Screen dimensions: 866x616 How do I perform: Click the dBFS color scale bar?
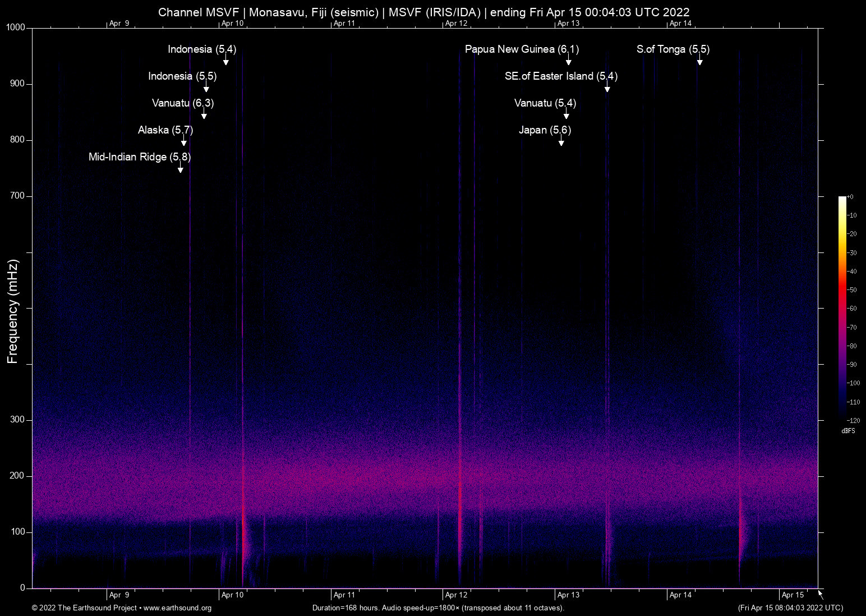pyautogui.click(x=842, y=307)
